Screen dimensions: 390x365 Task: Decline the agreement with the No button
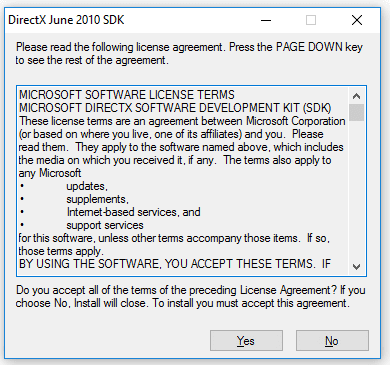332,340
